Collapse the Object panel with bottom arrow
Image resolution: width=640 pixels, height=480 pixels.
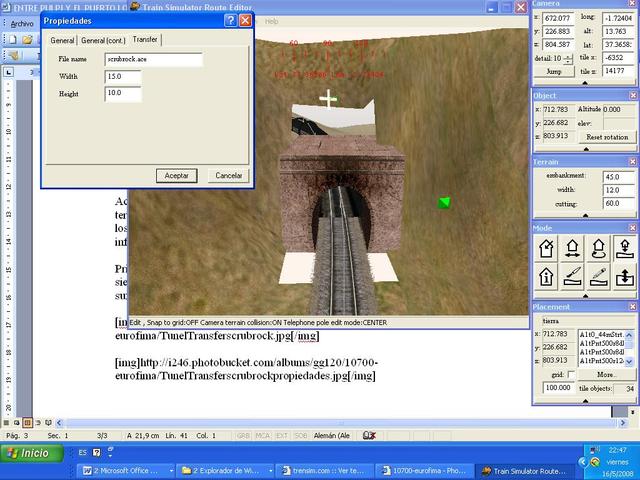click(585, 148)
